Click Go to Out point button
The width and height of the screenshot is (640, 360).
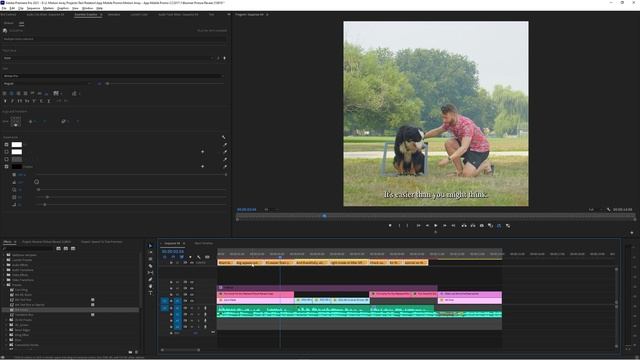453,225
